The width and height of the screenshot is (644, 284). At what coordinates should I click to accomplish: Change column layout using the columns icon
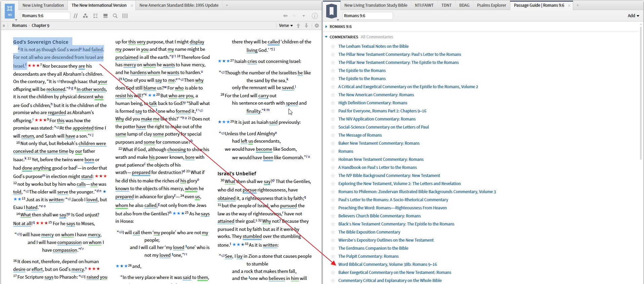point(125,16)
